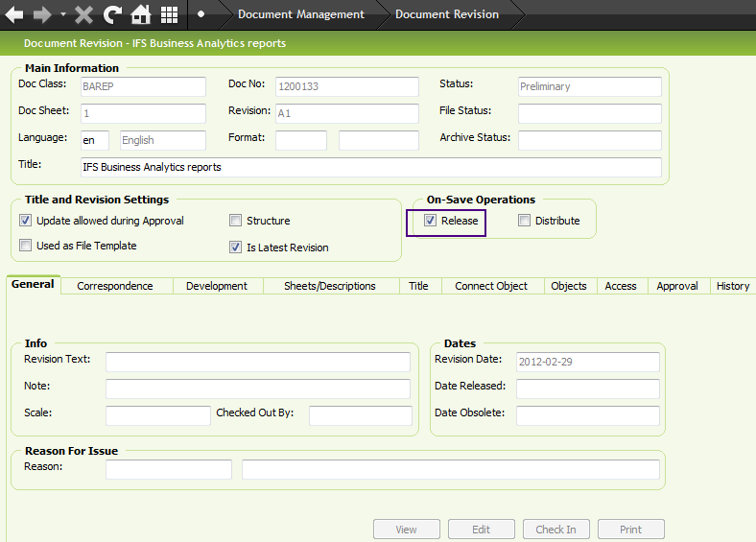The height and width of the screenshot is (542, 756).
Task: Click the Language code field 'en'
Action: tap(95, 140)
